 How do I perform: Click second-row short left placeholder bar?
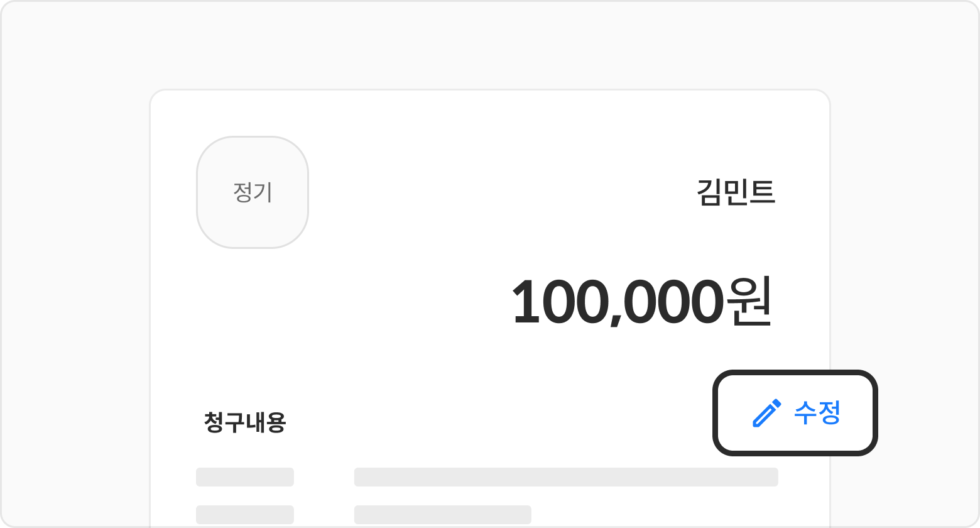click(x=244, y=515)
